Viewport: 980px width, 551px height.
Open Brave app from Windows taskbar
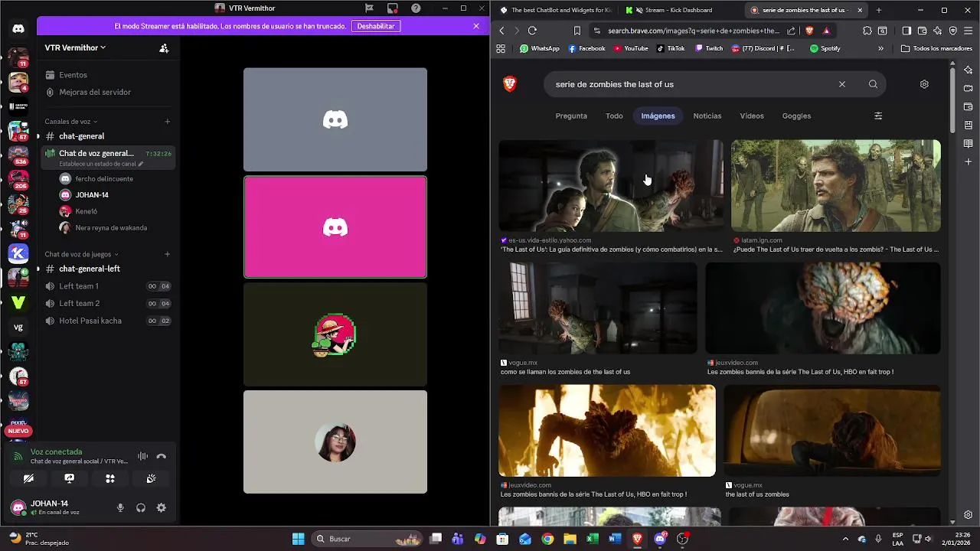click(x=637, y=539)
